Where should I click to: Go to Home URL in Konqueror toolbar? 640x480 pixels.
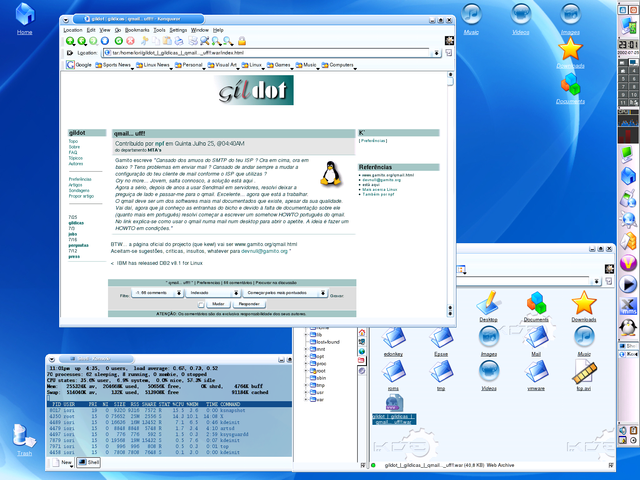pos(105,41)
